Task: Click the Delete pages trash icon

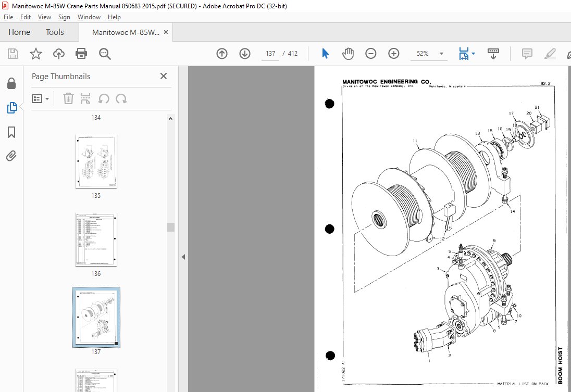Action: 68,98
